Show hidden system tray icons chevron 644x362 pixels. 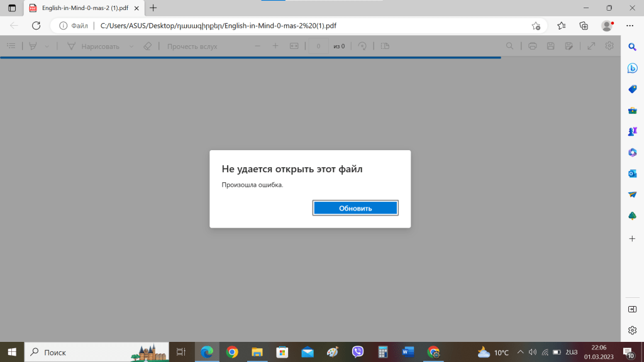click(x=519, y=352)
